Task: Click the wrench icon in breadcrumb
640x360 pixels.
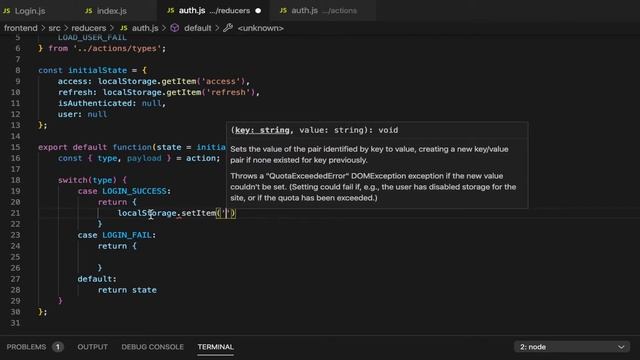Action: (228, 28)
